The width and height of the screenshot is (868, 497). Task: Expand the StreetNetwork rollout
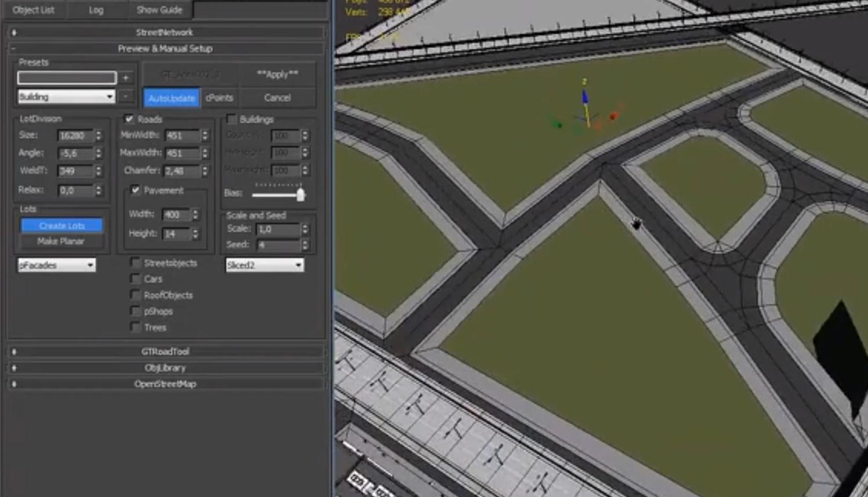[165, 32]
